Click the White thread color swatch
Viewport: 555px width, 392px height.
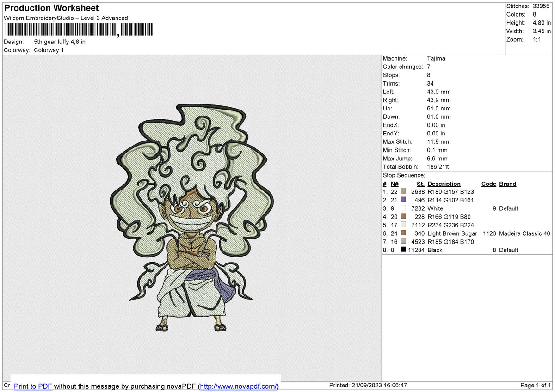tap(403, 208)
